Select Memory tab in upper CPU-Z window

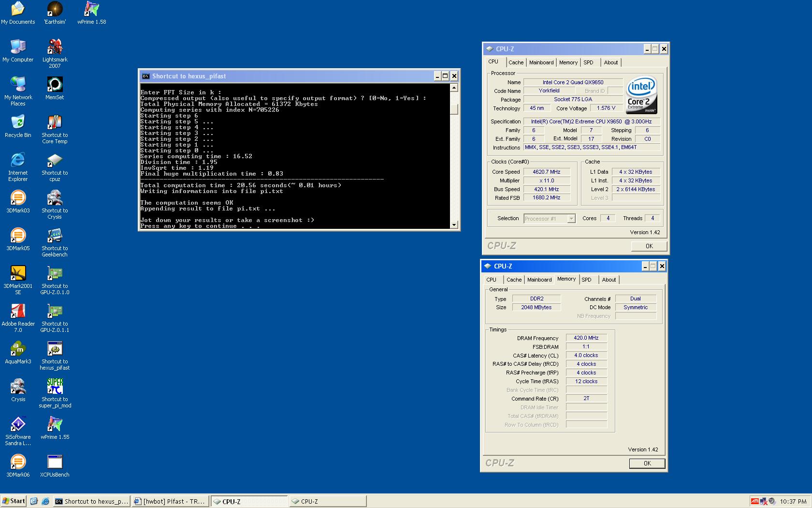(568, 62)
